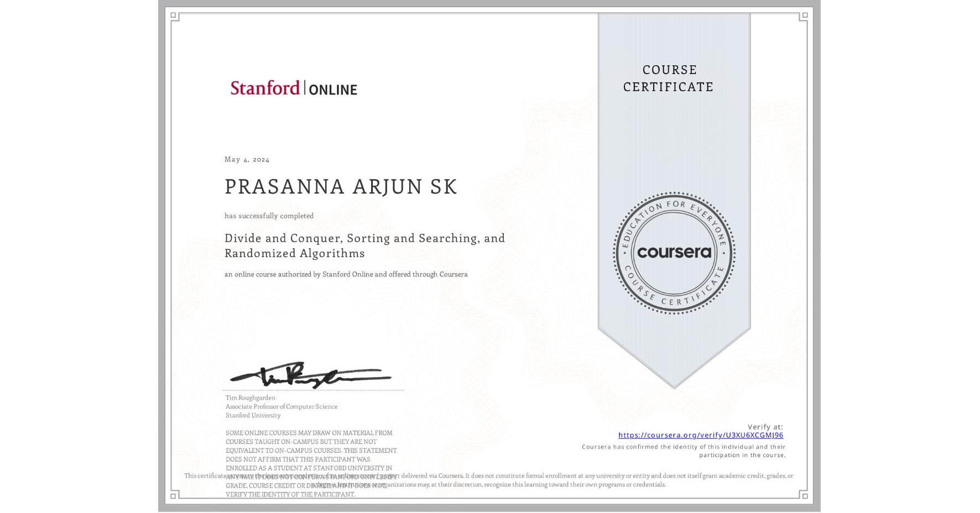Click the 'Verify at:' label
The image size is (980, 513).
[x=765, y=427]
